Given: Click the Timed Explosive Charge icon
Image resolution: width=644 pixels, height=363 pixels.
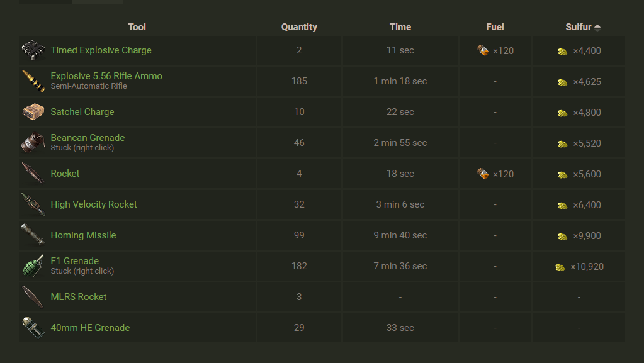Looking at the screenshot, I should pyautogui.click(x=33, y=50).
